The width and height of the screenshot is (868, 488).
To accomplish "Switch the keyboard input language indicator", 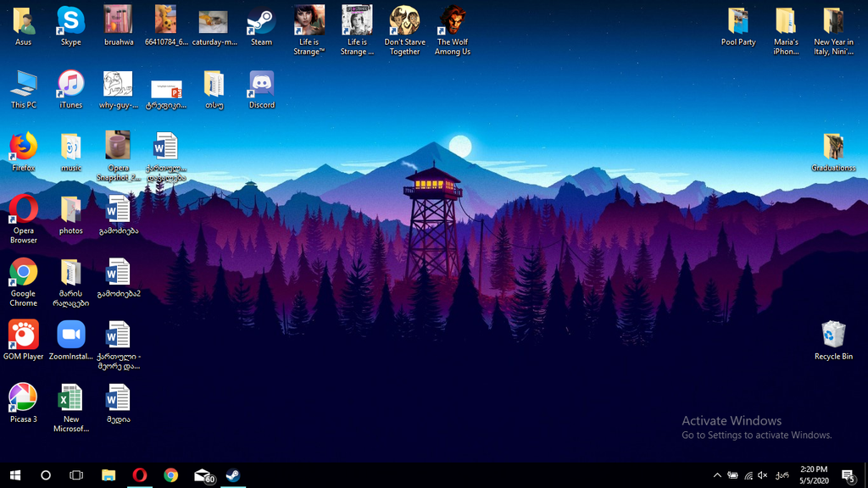I will click(782, 475).
